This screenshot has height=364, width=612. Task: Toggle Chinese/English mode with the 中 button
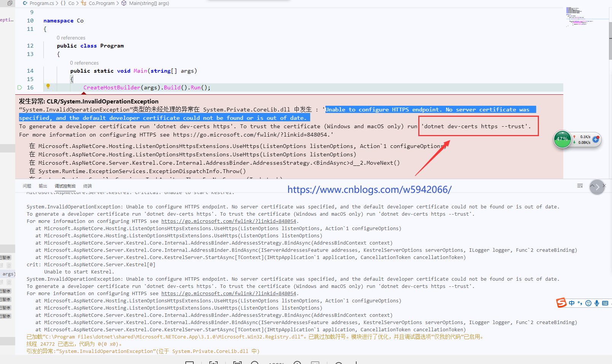click(x=572, y=303)
